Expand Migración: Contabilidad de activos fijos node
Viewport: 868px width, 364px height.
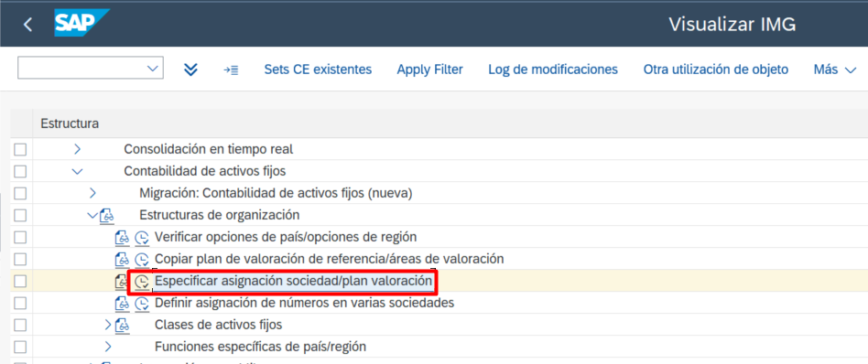pos(92,193)
